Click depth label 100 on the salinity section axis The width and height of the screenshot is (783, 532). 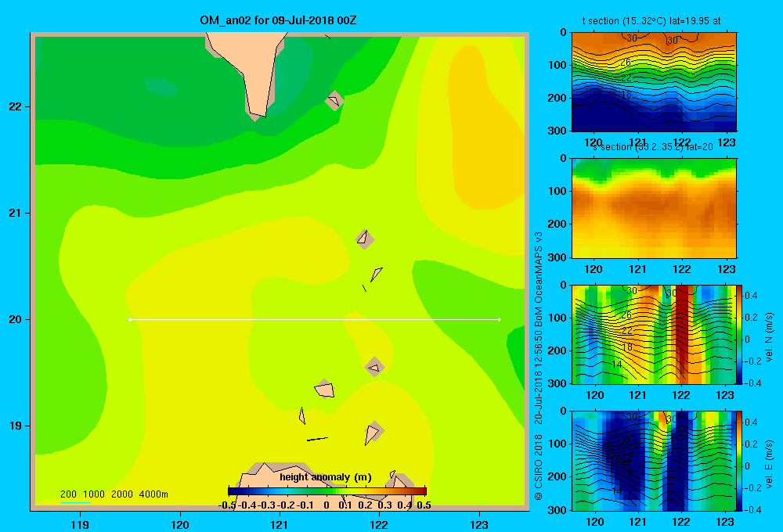[559, 191]
